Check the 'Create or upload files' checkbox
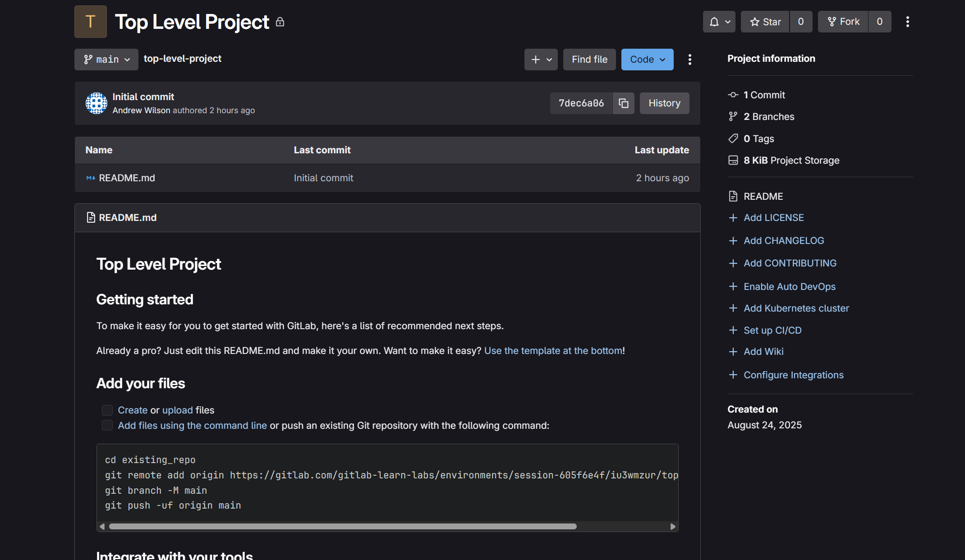Image resolution: width=965 pixels, height=560 pixels. (x=107, y=410)
